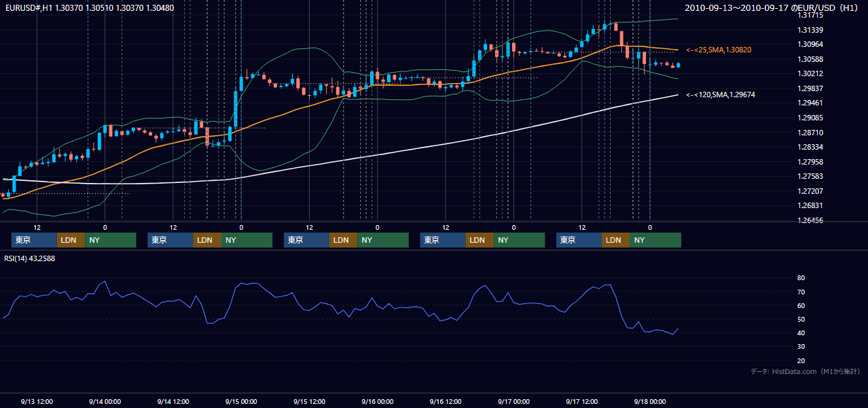Click the 1.31339 price axis value
Image resolution: width=868 pixels, height=408 pixels.
[810, 30]
